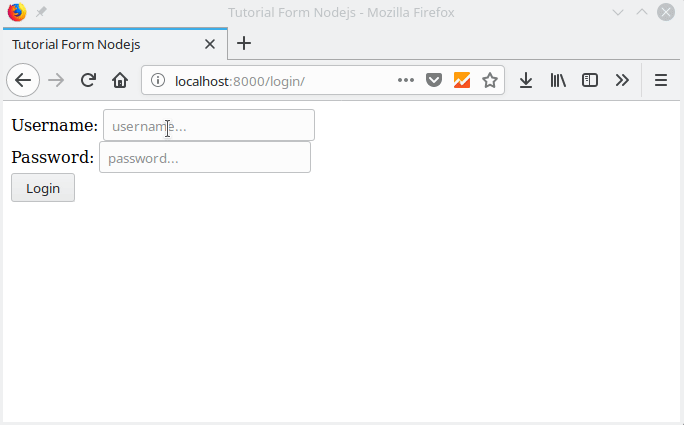Expand more toolbar tools chevron
This screenshot has width=684, height=425.
click(622, 80)
